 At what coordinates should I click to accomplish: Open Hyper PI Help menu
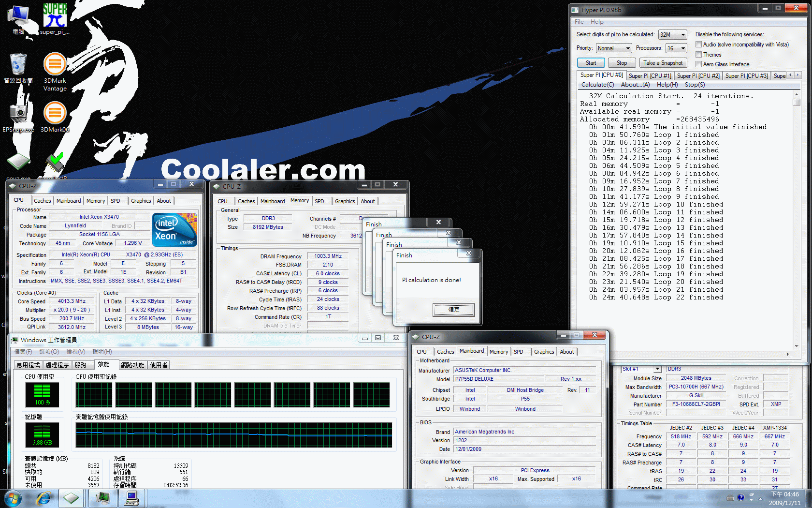597,22
